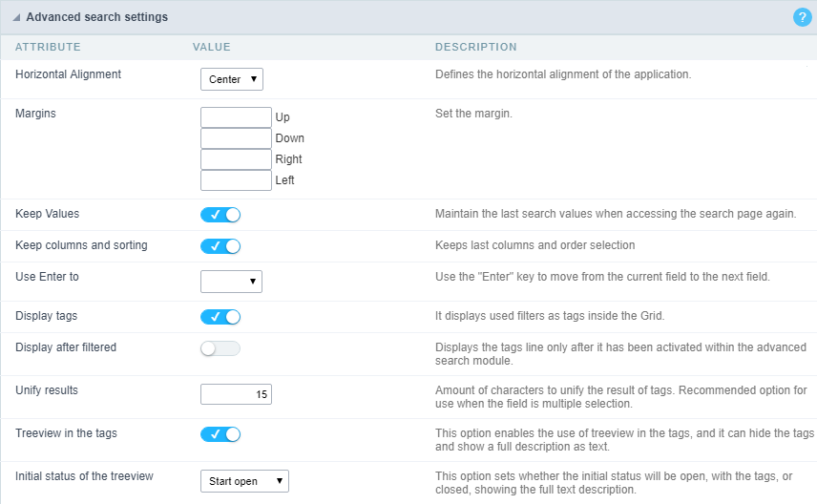
Task: Enable the Display after filtered toggle
Action: click(x=220, y=348)
